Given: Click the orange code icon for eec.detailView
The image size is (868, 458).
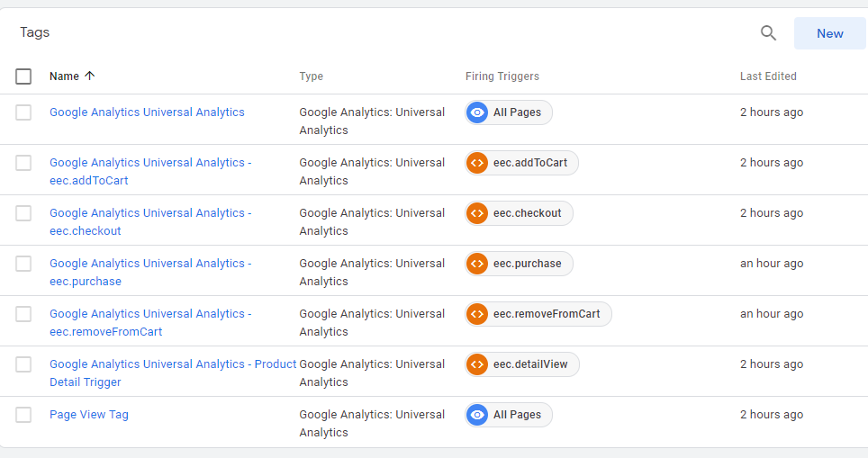Looking at the screenshot, I should (476, 364).
